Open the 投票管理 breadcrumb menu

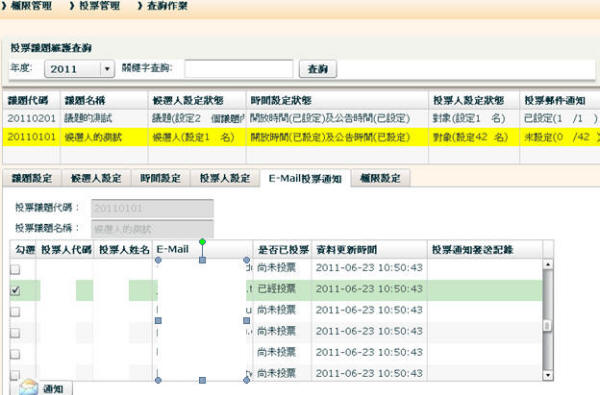[95, 6]
